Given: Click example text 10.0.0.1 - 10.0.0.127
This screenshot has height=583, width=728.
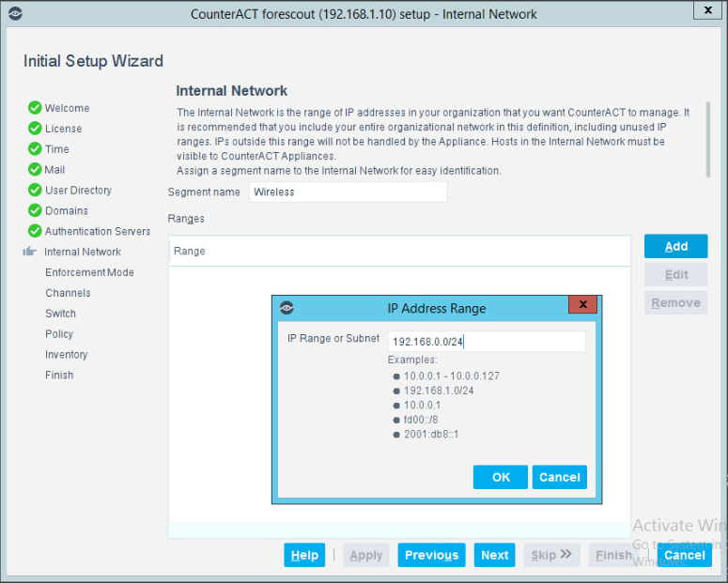Looking at the screenshot, I should [452, 376].
